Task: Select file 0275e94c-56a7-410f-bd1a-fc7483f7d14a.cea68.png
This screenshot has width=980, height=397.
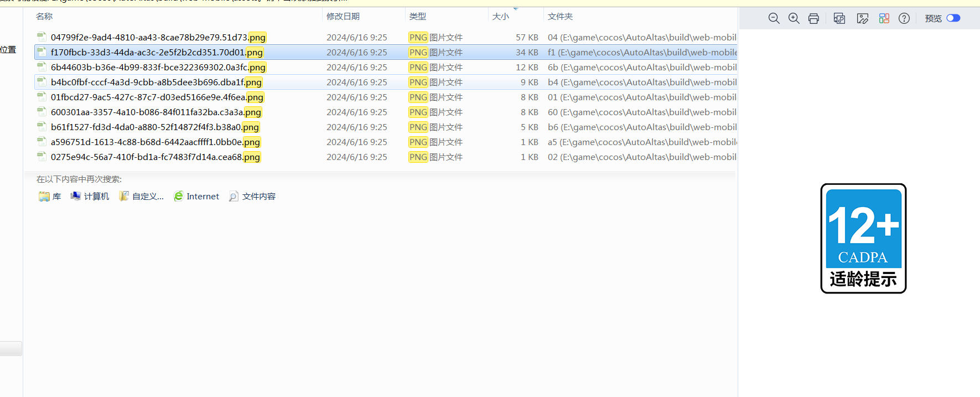Action: [155, 157]
